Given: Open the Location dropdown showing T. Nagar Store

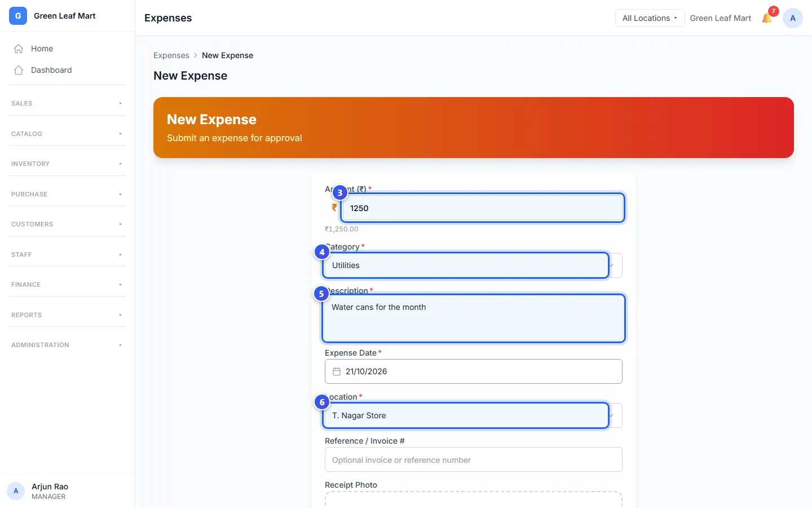Looking at the screenshot, I should 474,415.
